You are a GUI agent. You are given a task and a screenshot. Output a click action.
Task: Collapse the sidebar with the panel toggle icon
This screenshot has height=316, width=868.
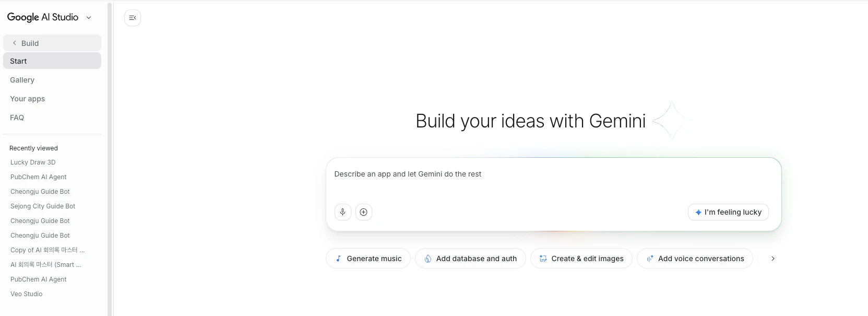coord(133,18)
